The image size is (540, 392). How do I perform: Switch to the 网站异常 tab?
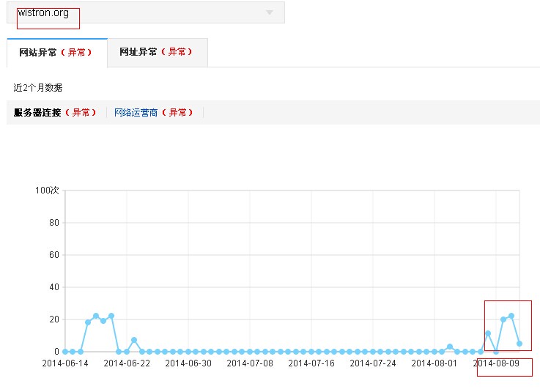[56, 53]
